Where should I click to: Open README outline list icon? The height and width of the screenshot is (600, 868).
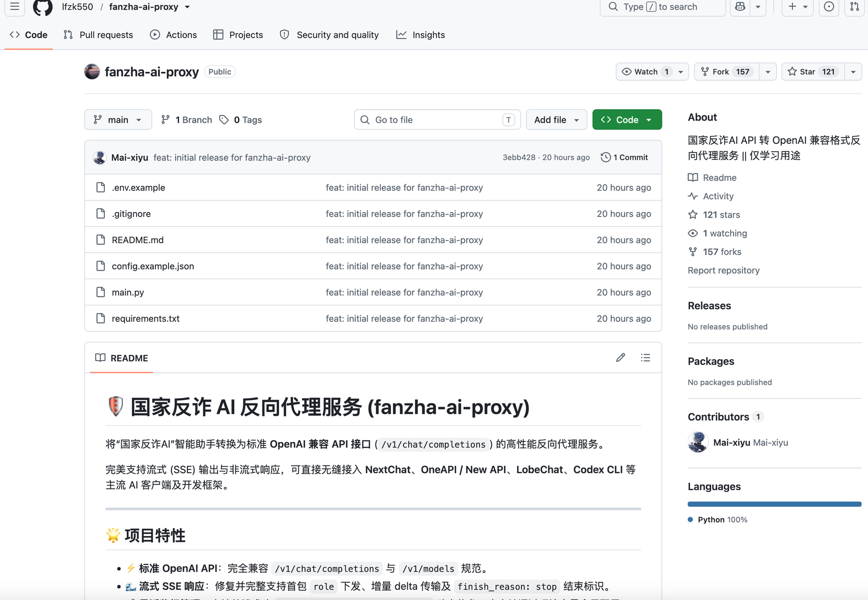[x=646, y=358]
